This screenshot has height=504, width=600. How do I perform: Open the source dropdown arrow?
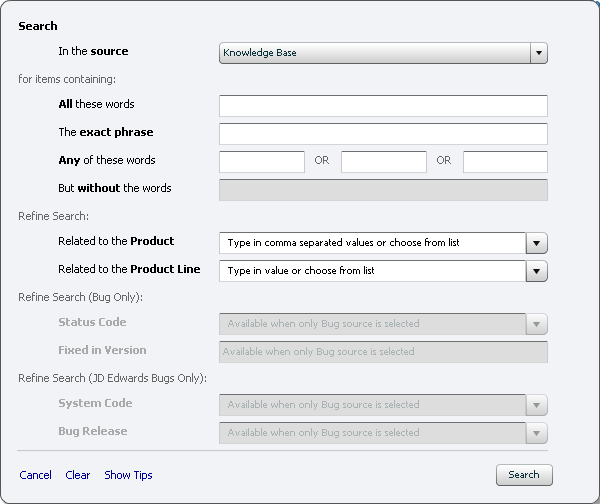coord(538,53)
